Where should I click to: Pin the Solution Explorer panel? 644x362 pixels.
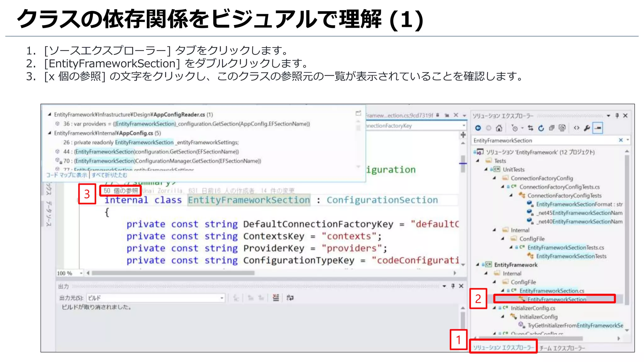coord(617,116)
